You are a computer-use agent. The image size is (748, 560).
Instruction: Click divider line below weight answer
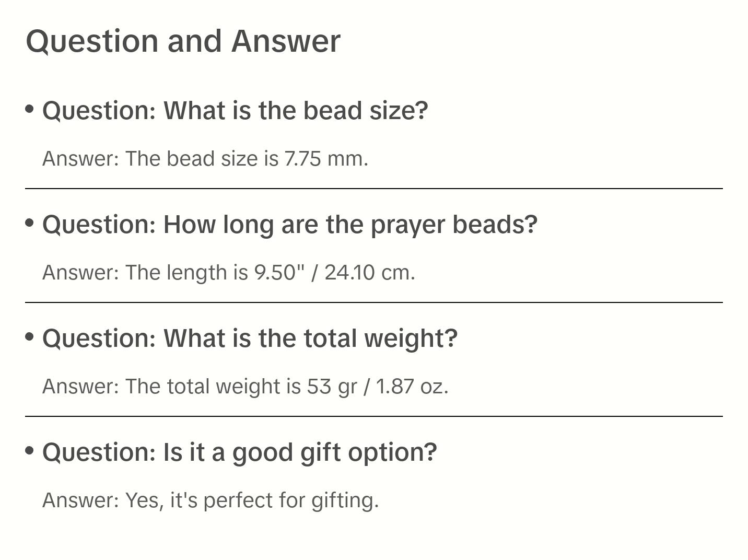pyautogui.click(x=374, y=416)
